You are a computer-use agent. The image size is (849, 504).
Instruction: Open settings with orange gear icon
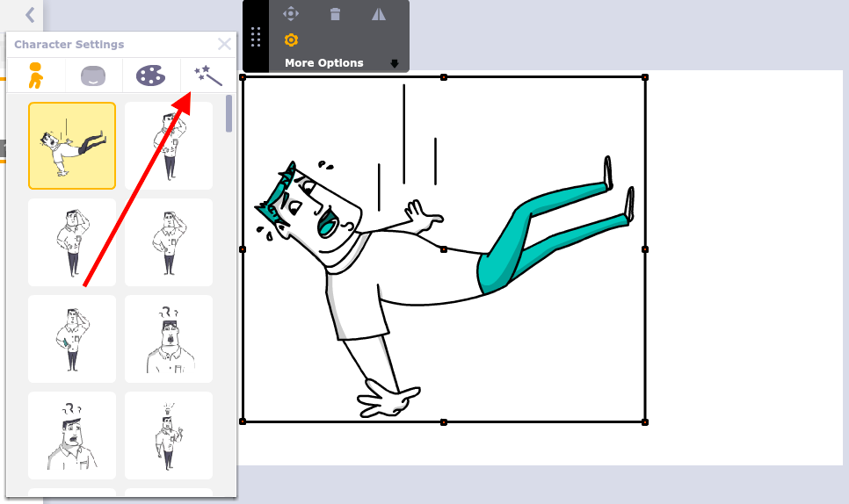291,40
